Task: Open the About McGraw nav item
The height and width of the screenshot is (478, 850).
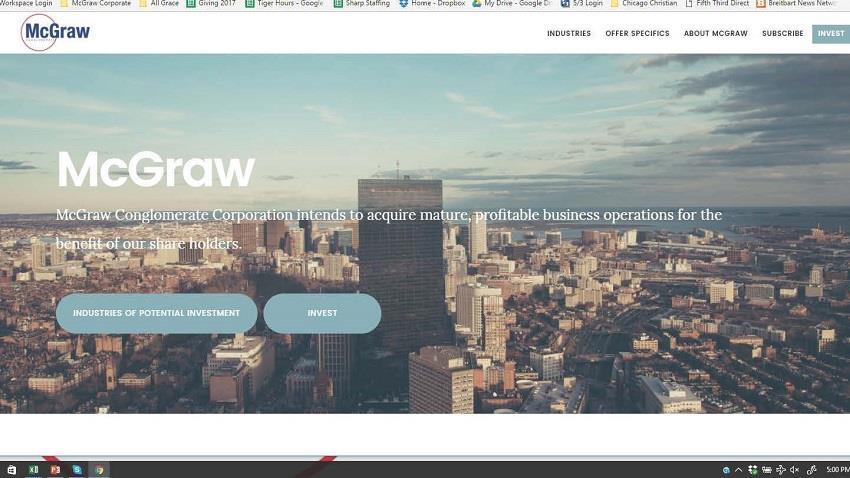Action: pyautogui.click(x=715, y=34)
